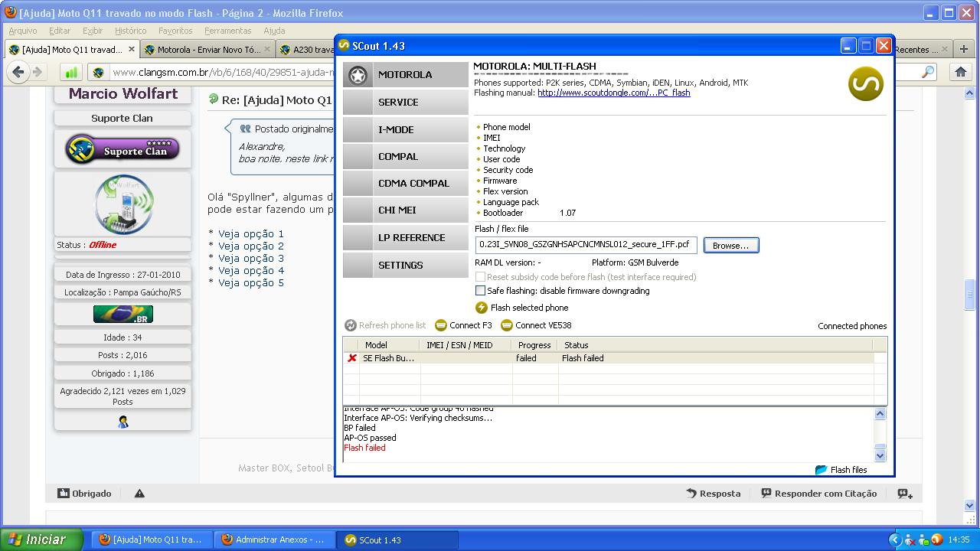Close the Moto Q11 travad tab

[132, 49]
